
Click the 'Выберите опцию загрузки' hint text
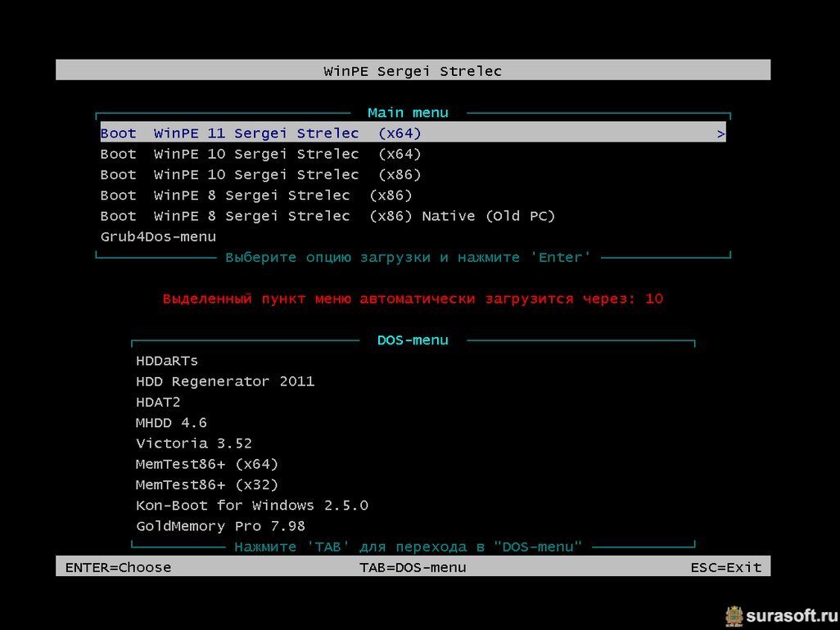coord(408,258)
